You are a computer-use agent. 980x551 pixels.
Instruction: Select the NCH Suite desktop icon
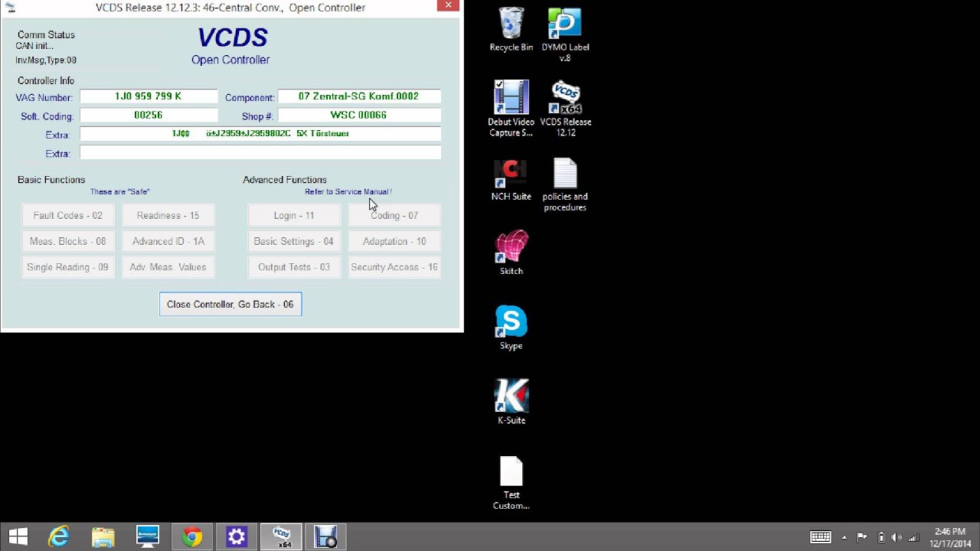tap(511, 180)
